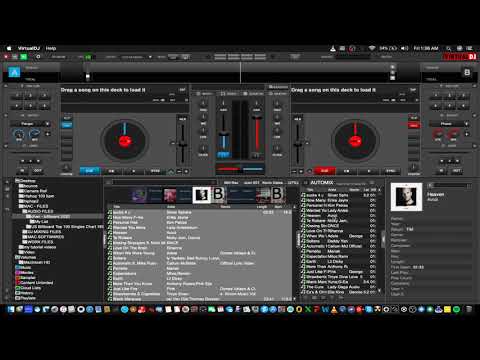Open the Help menu
Image resolution: width=480 pixels, height=360 pixels.
click(x=51, y=48)
